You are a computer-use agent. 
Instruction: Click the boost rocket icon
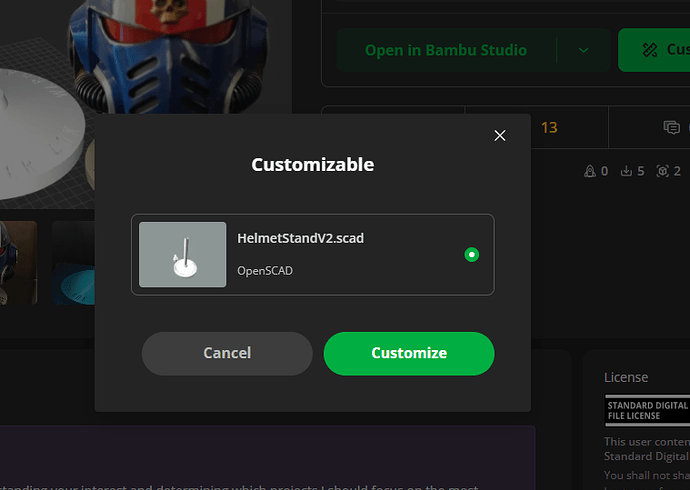(x=589, y=171)
